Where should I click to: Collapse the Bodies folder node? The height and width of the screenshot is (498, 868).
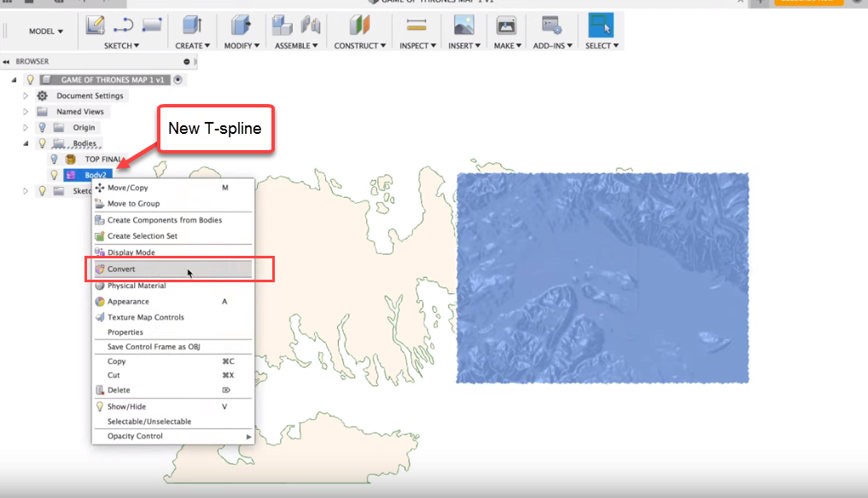tap(26, 143)
